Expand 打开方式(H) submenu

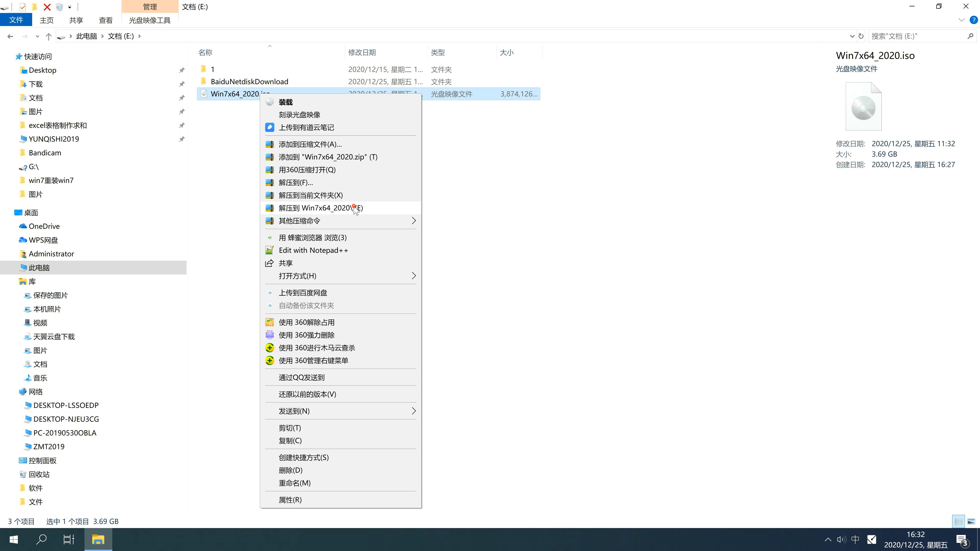pos(413,275)
